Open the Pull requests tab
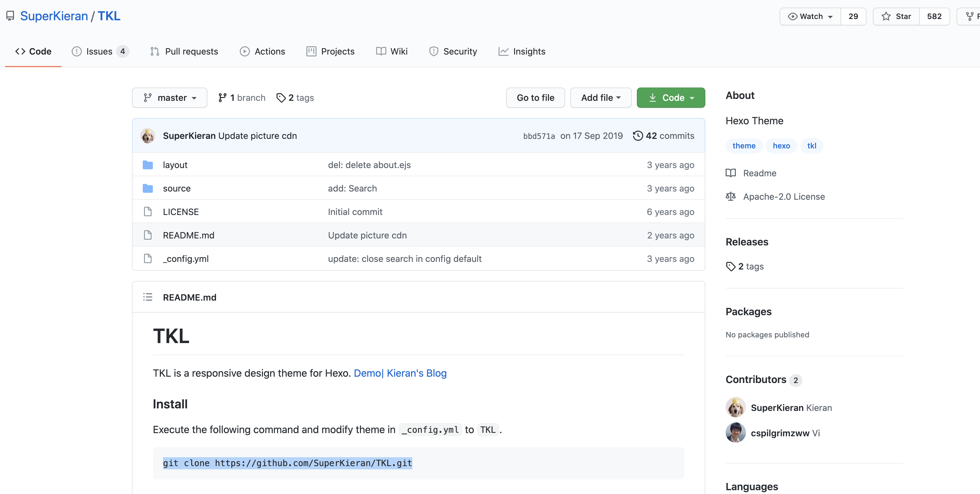The image size is (980, 494). (184, 51)
